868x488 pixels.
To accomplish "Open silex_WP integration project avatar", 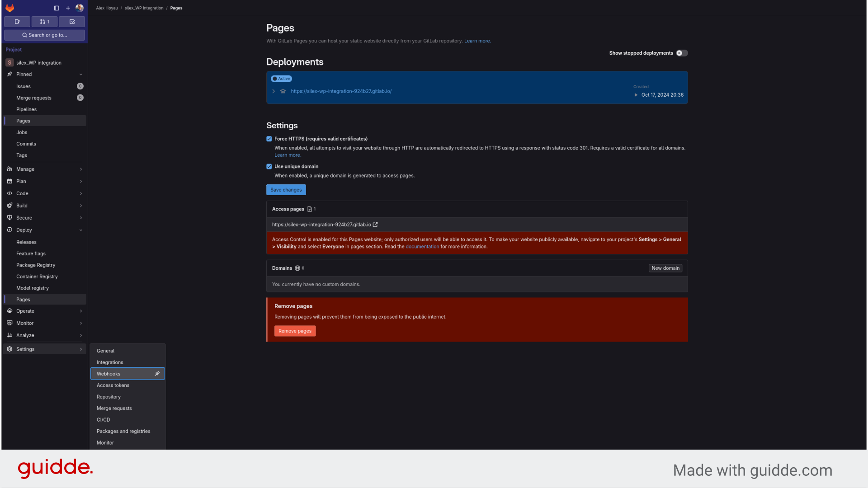I will pyautogui.click(x=9, y=63).
